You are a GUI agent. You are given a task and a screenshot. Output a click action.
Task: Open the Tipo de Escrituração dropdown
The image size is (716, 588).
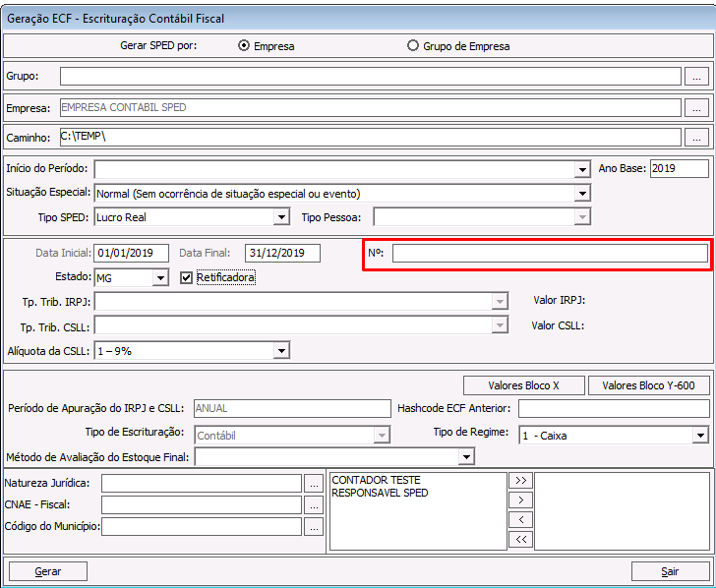coord(382,436)
